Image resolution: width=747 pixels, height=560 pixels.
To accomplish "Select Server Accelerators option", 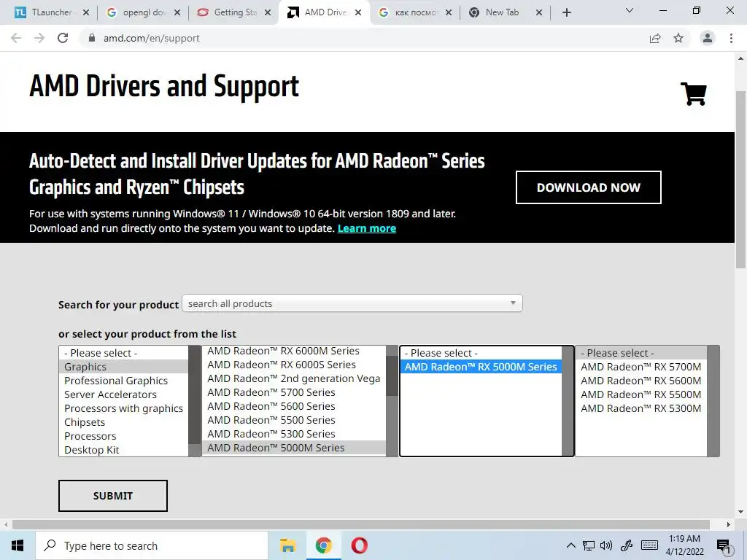I will click(x=123, y=394).
